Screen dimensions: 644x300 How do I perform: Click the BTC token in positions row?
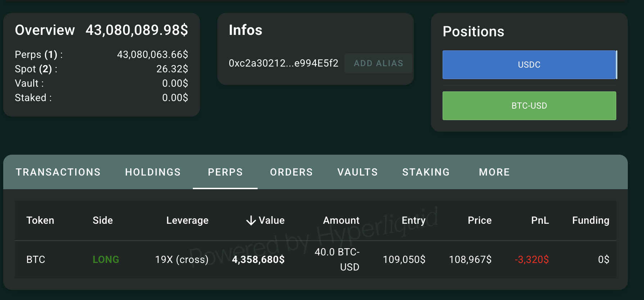coord(36,259)
